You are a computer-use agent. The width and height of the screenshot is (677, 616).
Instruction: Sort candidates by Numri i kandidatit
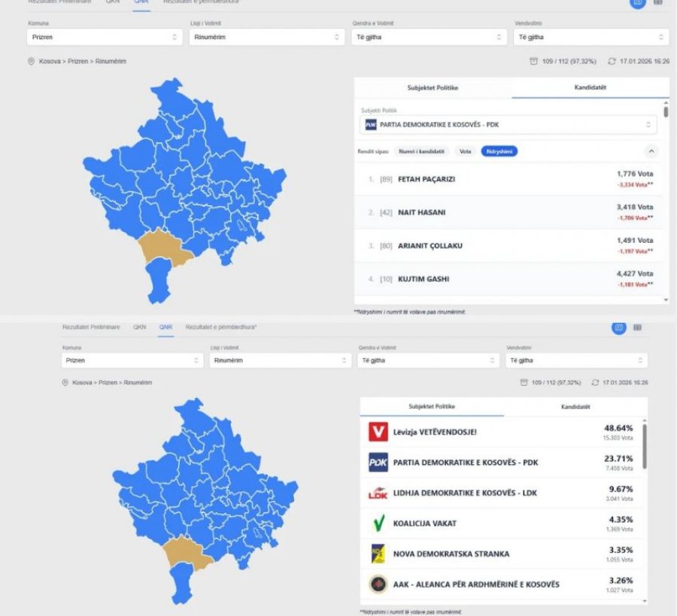tap(422, 151)
